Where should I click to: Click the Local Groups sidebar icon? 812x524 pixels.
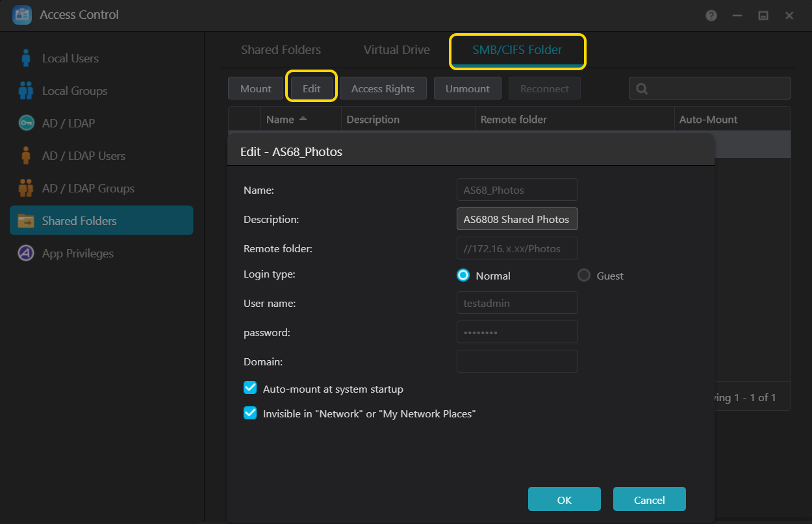[x=26, y=91]
